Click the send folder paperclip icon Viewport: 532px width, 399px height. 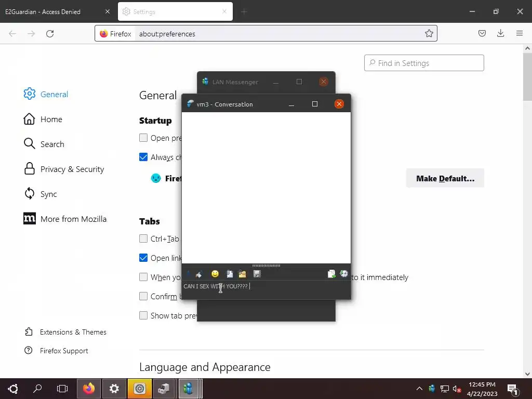point(242,274)
